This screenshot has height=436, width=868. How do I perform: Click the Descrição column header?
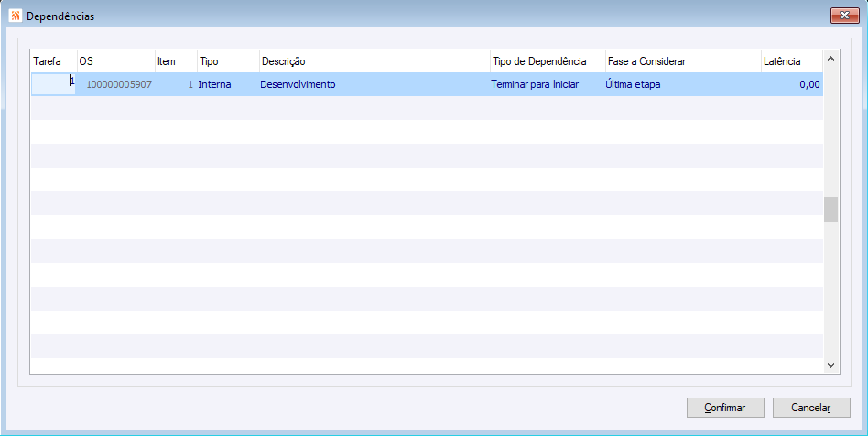click(374, 61)
